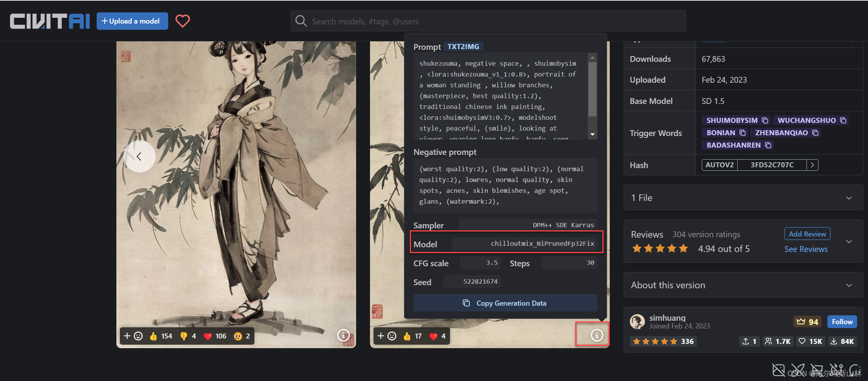Copy the BONIAN trigger word

coord(742,133)
